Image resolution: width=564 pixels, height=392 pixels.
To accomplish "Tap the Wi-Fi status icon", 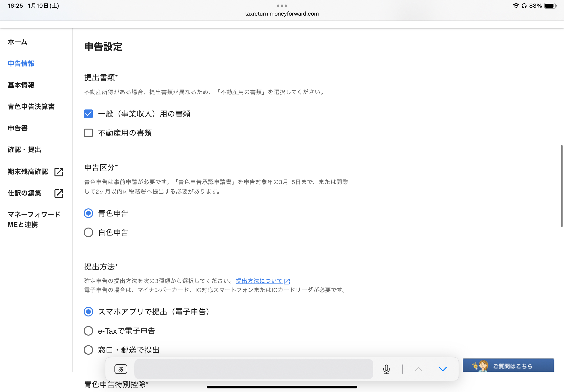I will click(x=516, y=6).
